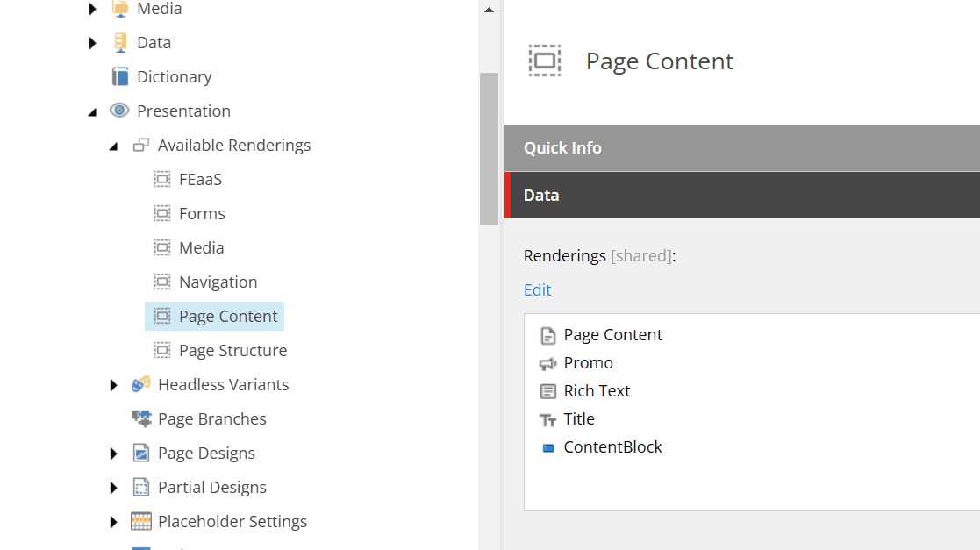
Task: Select Title in the renderings list
Action: coord(579,419)
